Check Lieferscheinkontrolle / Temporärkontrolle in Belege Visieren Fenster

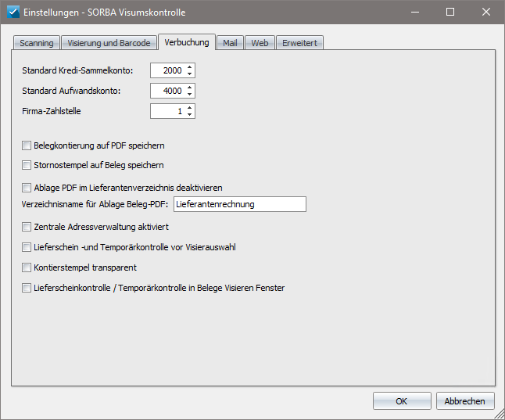[x=27, y=288]
